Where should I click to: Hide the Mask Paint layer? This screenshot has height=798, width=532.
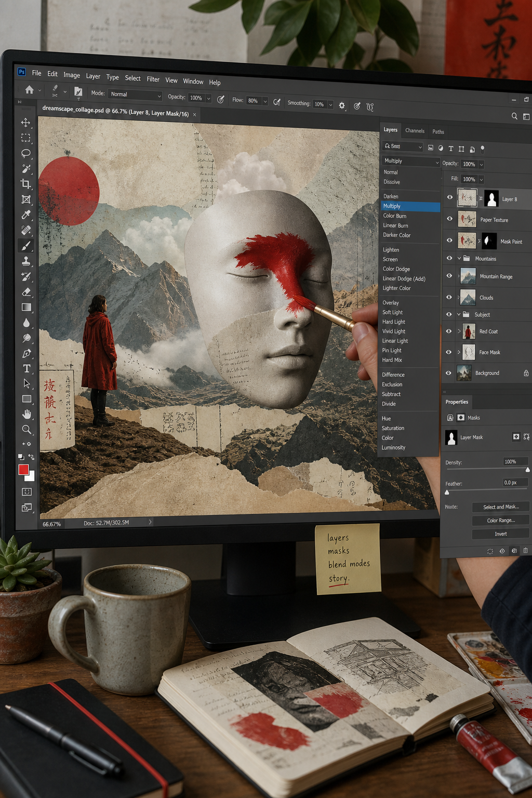[x=449, y=240]
